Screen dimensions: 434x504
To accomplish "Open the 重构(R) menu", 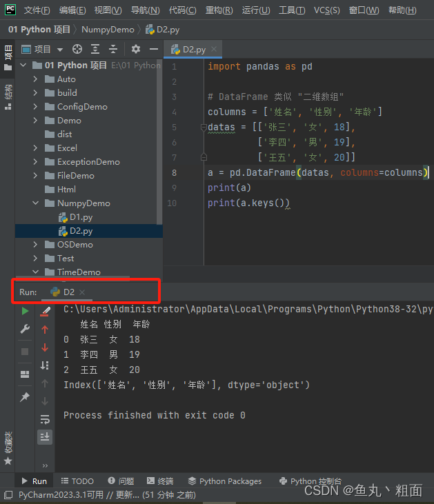I will (x=219, y=10).
